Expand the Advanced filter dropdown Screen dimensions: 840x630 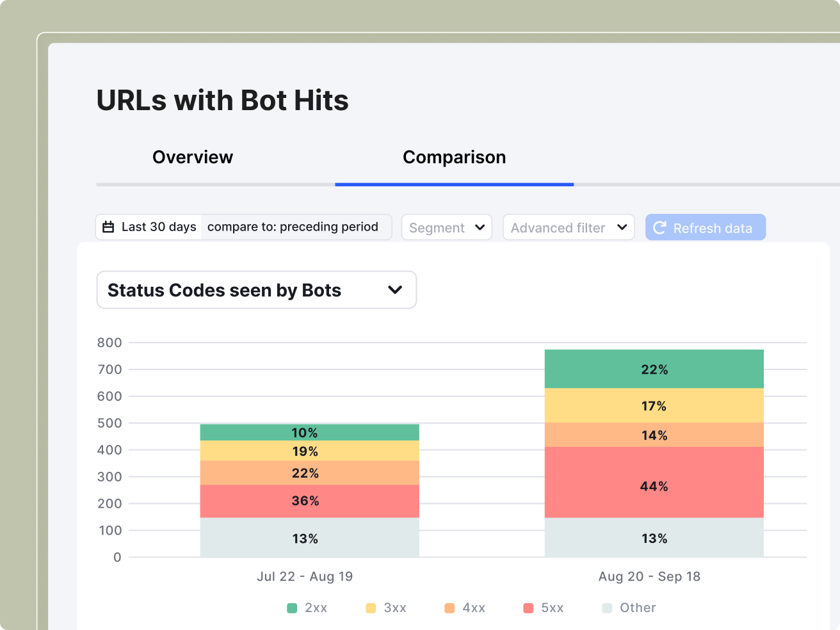point(568,227)
